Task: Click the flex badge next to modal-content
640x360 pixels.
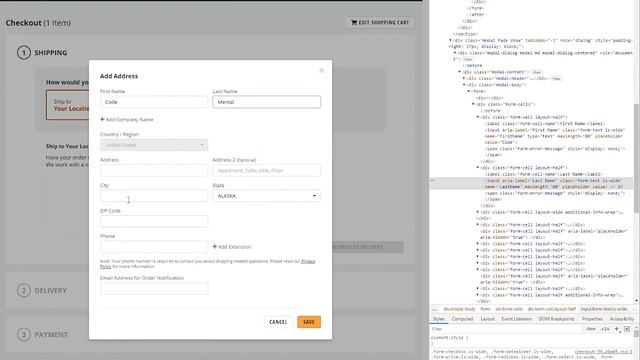Action: coord(537,72)
